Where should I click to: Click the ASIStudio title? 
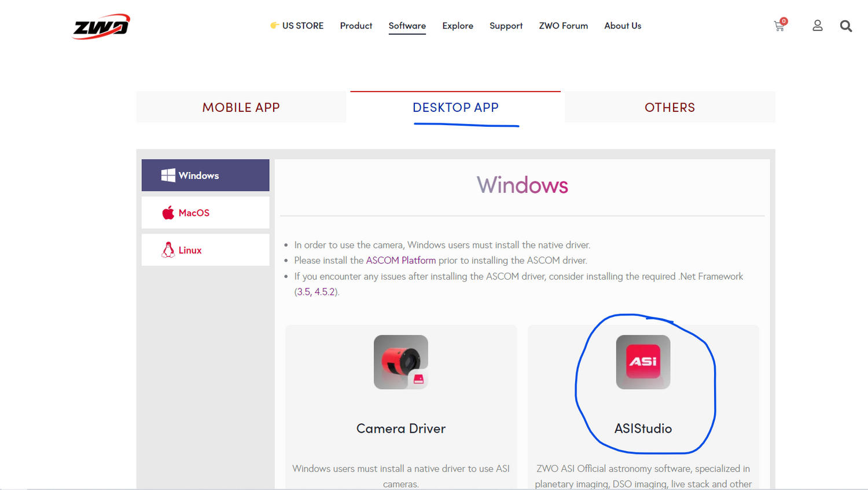(643, 429)
